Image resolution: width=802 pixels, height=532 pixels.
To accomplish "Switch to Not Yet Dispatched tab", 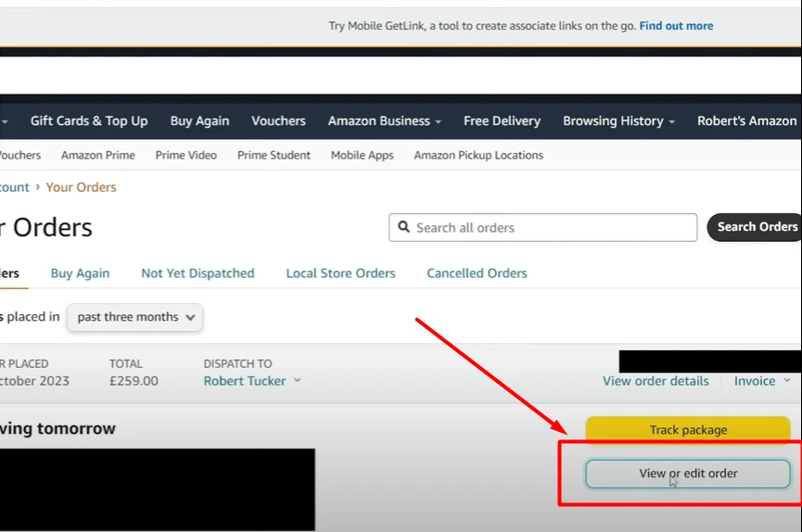I will [197, 273].
